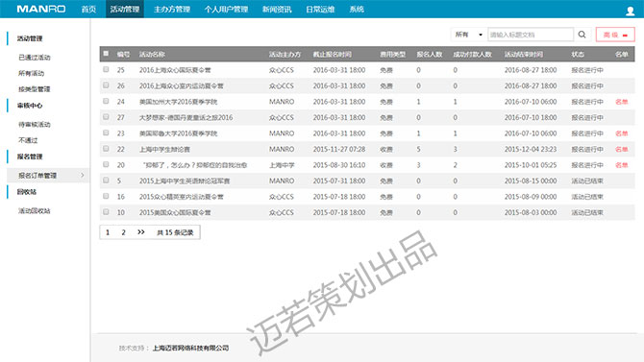Click the 报名人数 column header

click(430, 54)
